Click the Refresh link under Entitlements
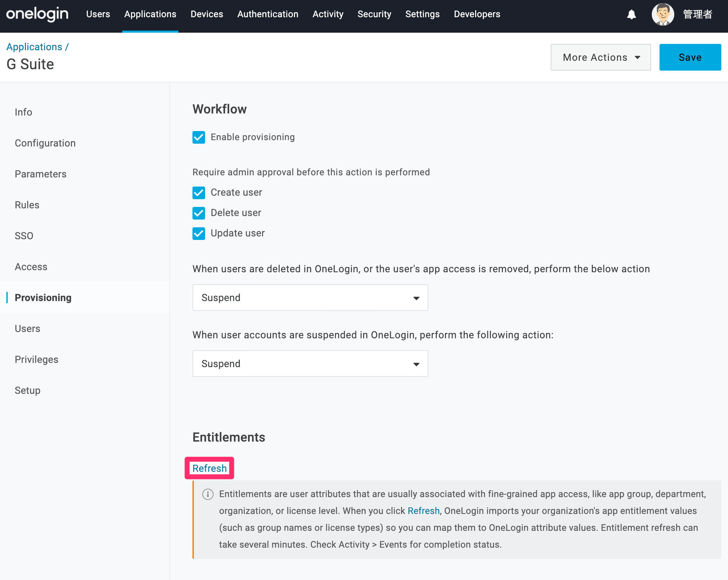The height and width of the screenshot is (580, 728). click(210, 468)
